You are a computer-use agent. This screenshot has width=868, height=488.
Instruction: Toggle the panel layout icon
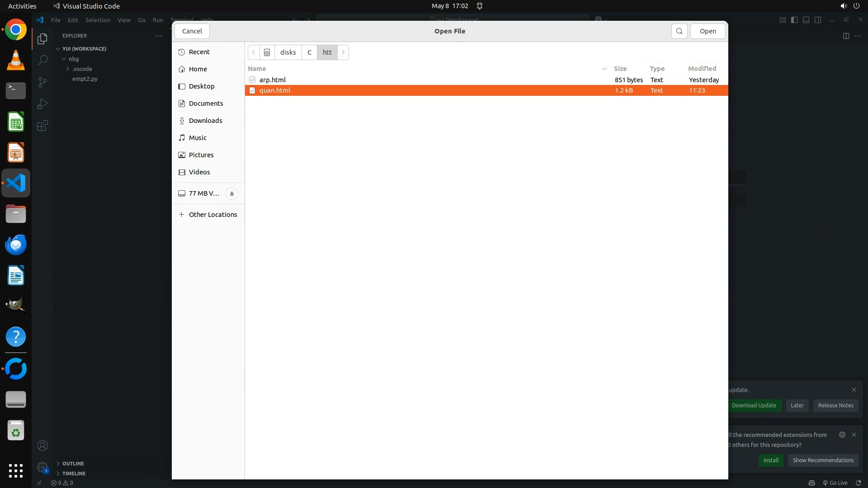pos(806,20)
